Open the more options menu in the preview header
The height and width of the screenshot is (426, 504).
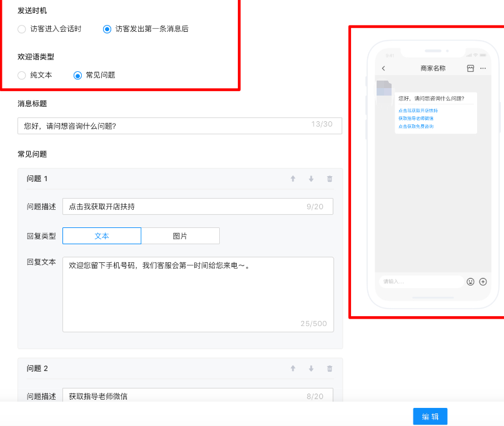pyautogui.click(x=482, y=67)
